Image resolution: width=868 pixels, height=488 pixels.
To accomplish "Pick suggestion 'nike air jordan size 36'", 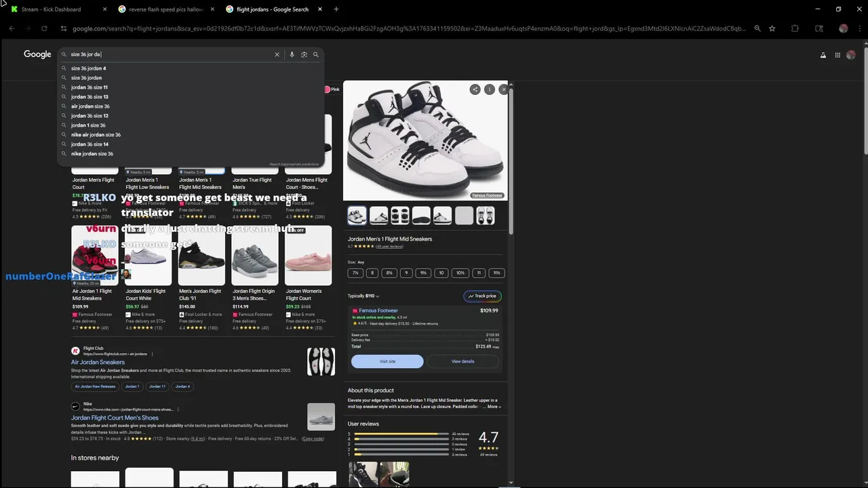I will 191,135.
